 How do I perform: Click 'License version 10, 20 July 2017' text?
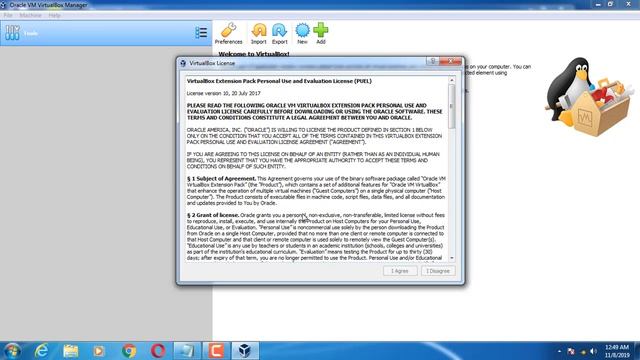224,93
